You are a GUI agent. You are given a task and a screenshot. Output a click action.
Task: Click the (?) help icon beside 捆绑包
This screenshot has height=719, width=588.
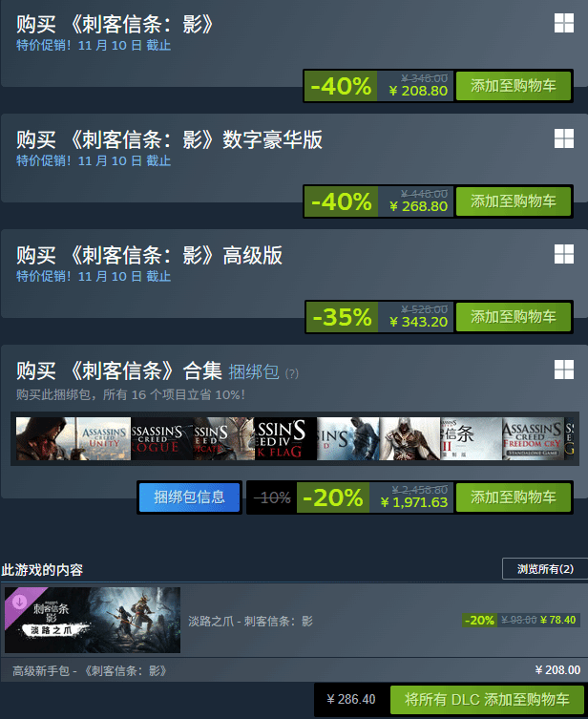(x=291, y=373)
